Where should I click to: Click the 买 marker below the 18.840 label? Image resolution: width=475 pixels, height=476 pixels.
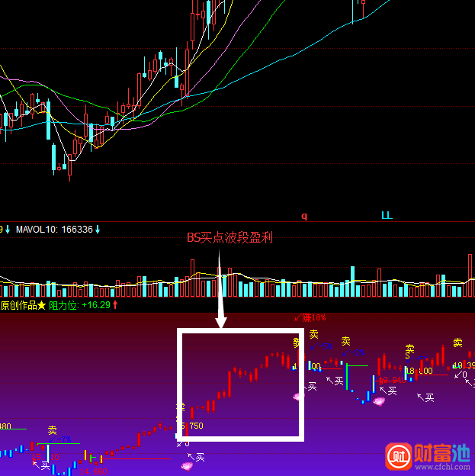[389, 391]
